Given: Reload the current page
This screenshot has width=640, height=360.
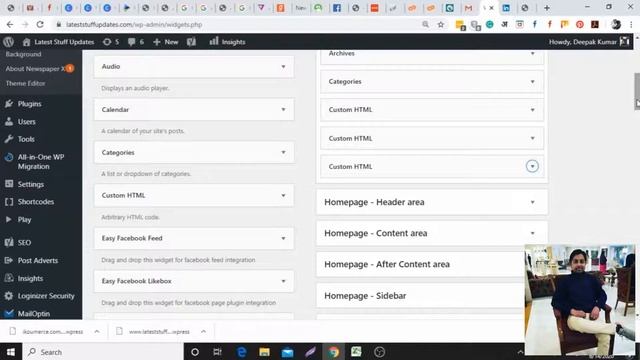Looking at the screenshot, I should point(40,24).
